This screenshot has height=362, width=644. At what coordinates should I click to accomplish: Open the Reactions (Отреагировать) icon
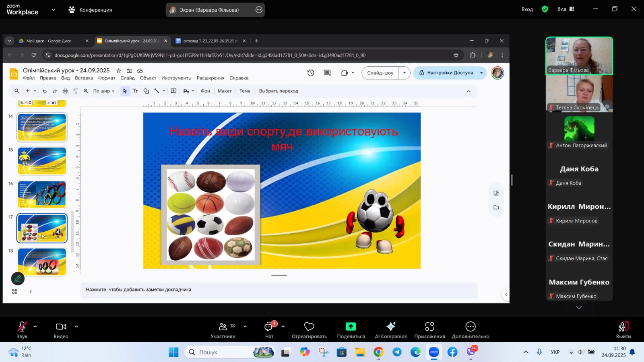pyautogui.click(x=309, y=327)
